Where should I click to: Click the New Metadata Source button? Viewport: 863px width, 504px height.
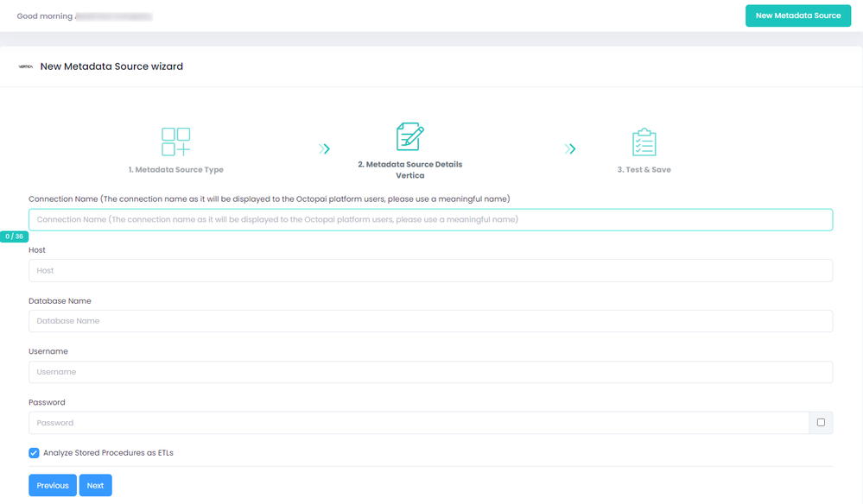[x=798, y=16]
